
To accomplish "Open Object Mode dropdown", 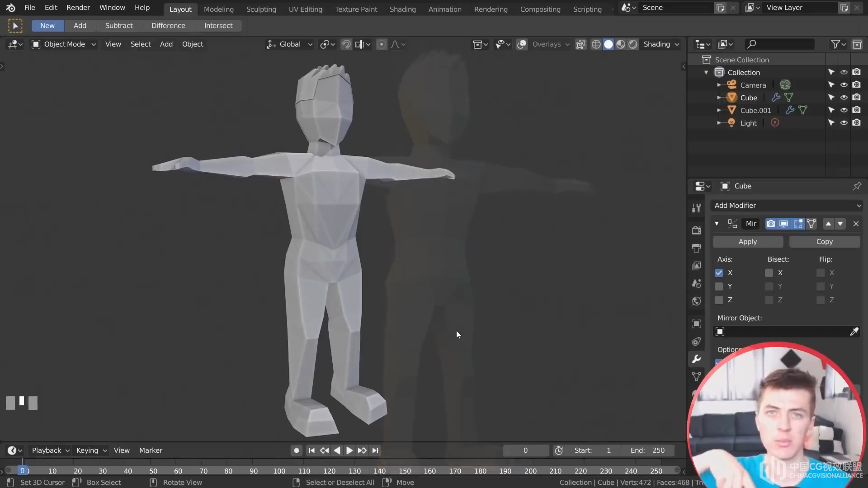I will (64, 44).
